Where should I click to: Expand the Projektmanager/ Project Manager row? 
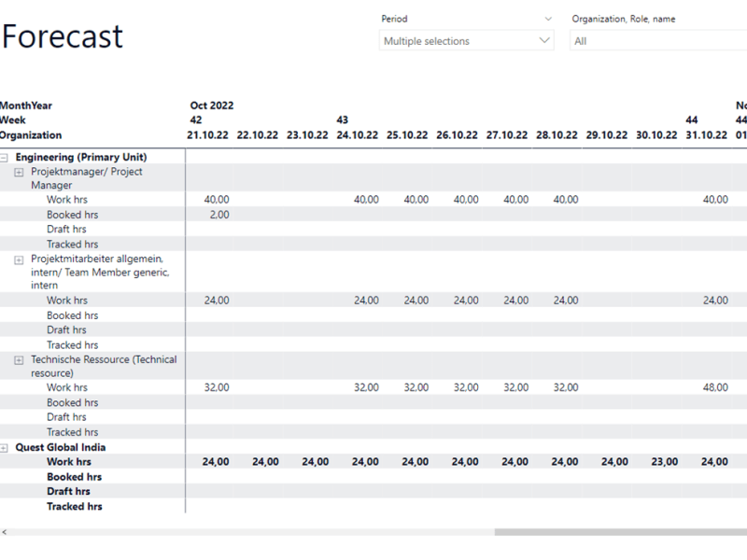click(19, 172)
